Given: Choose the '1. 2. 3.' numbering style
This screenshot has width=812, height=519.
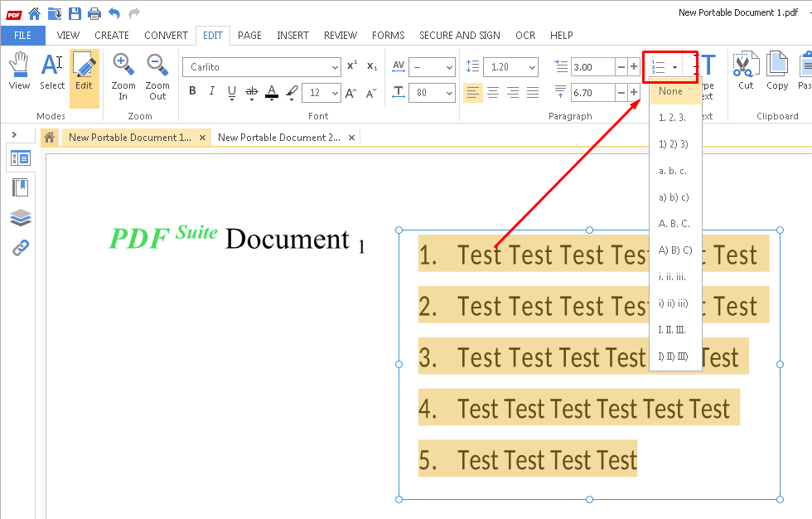Looking at the screenshot, I should 675,118.
